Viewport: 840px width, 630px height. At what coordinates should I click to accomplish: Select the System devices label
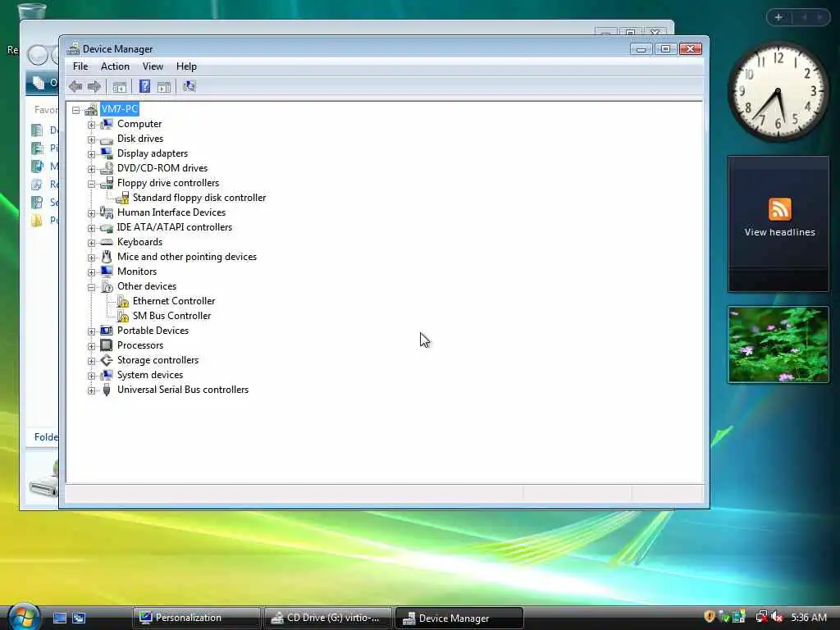150,375
